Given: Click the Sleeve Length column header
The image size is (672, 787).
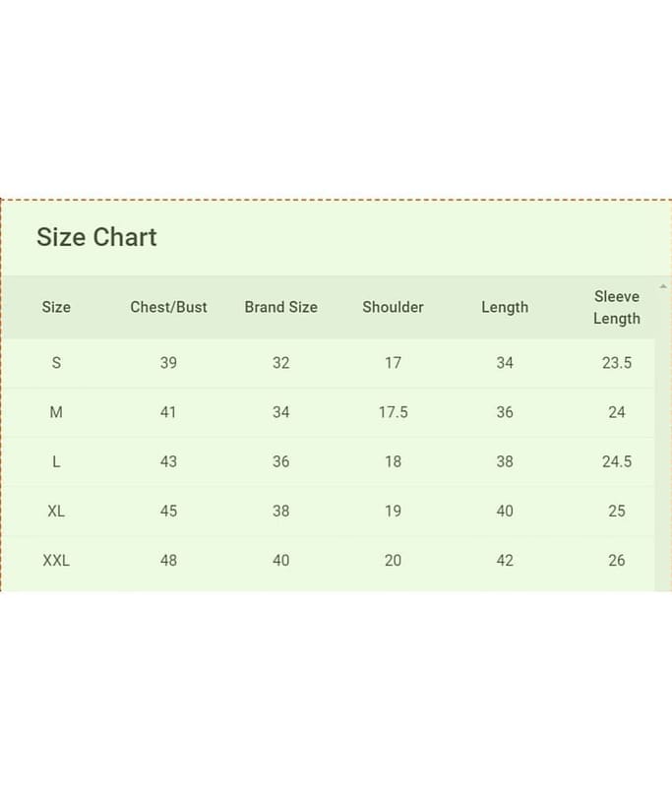Looking at the screenshot, I should 617,307.
